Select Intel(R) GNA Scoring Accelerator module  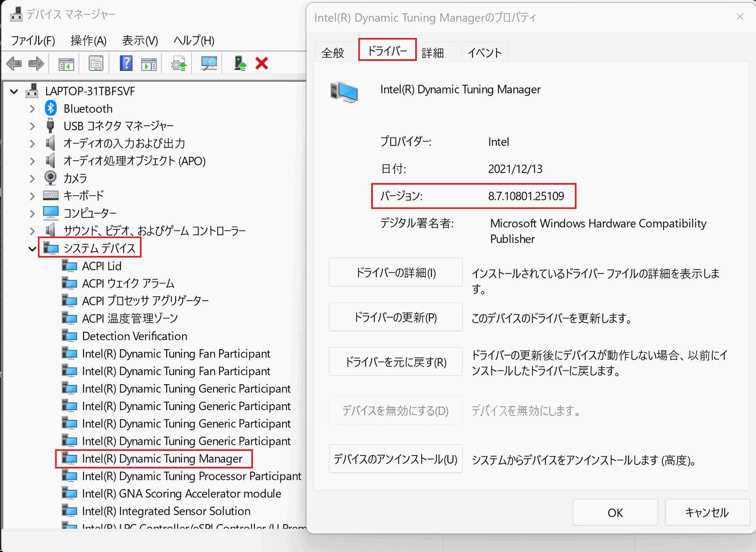point(181,494)
